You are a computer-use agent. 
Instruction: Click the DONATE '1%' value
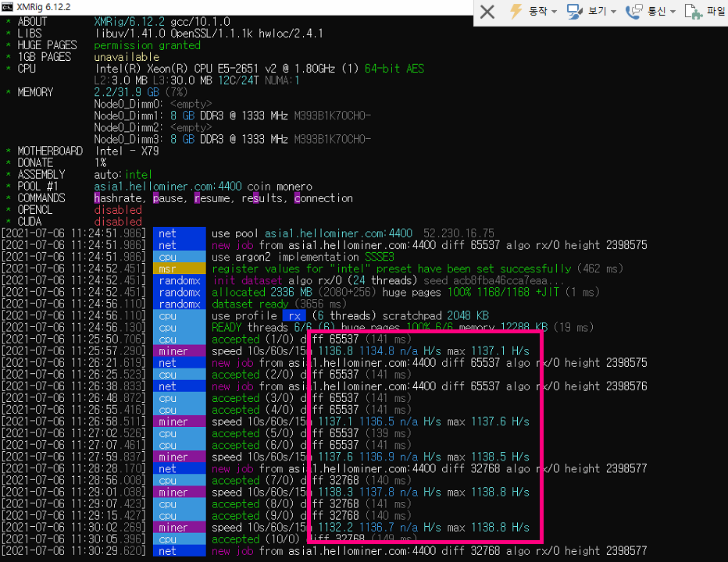click(100, 162)
